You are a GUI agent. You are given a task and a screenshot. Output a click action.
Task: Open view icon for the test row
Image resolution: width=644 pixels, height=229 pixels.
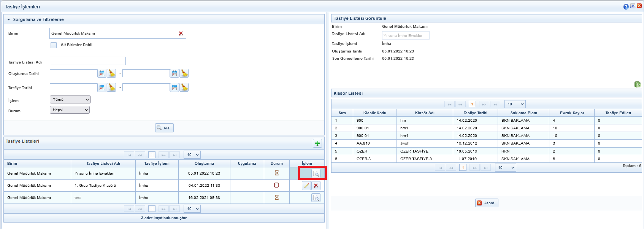point(316,198)
